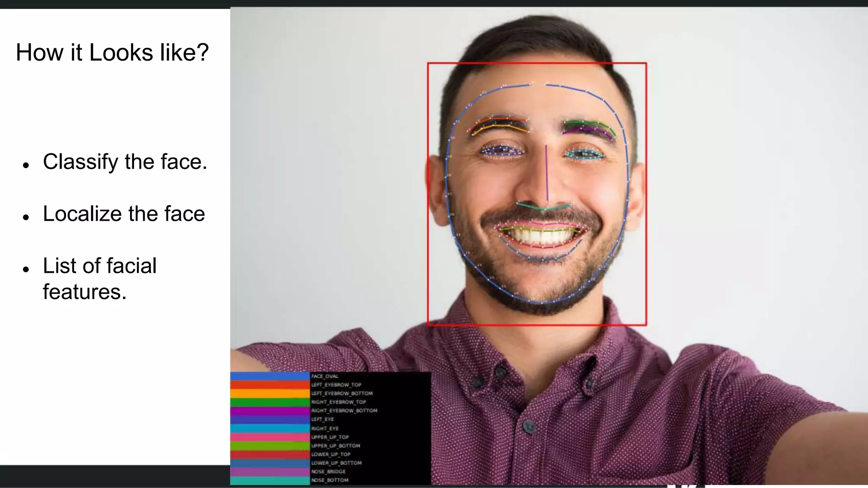
Task: Select the 'RIGHT_EYEBROW_TOP' legend label
Action: coord(338,402)
